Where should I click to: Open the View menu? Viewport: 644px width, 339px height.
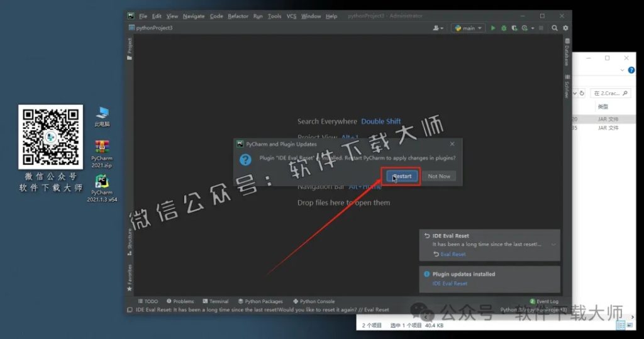(172, 16)
